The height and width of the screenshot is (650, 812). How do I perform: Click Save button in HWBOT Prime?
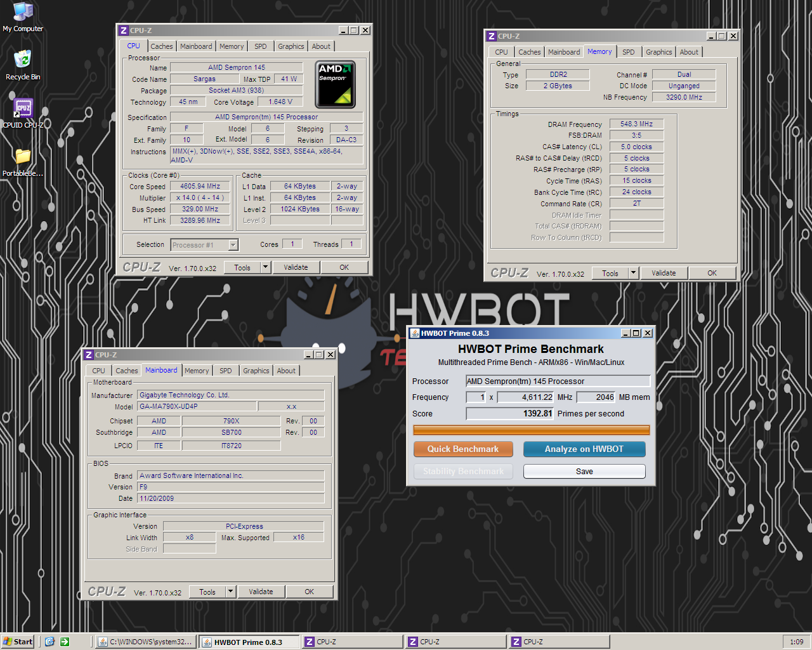click(584, 472)
